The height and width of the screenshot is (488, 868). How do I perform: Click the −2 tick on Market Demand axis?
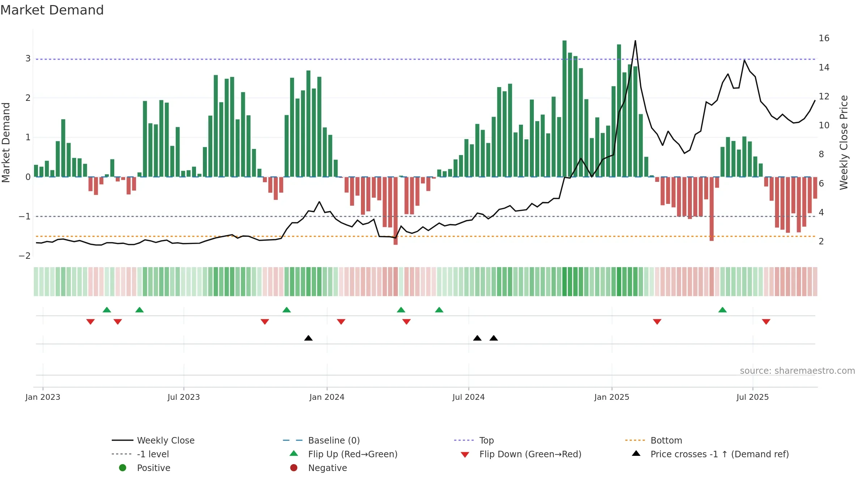(25, 256)
